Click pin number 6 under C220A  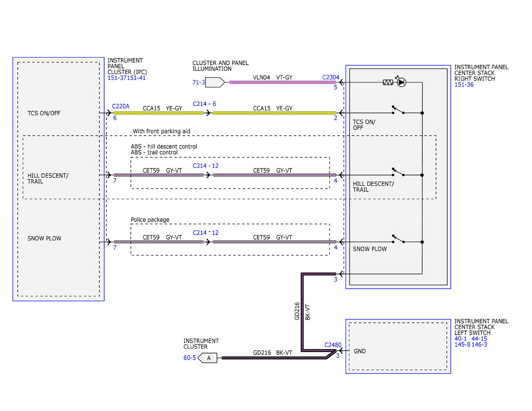pos(115,118)
